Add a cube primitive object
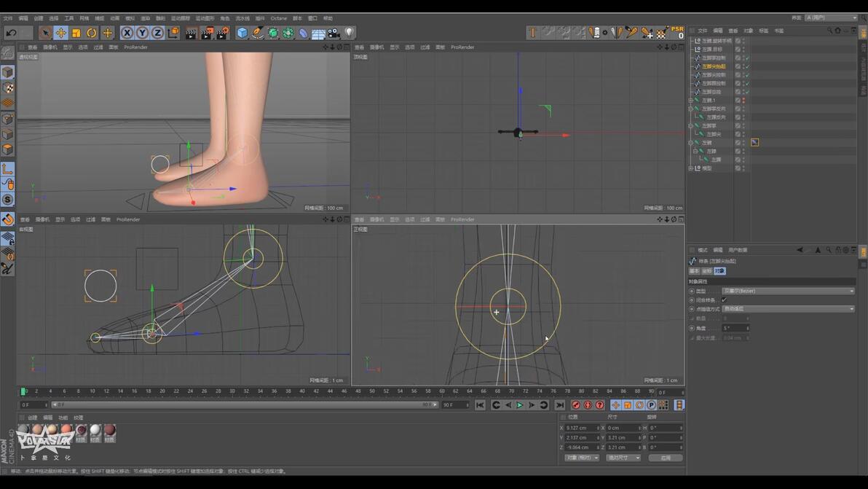 point(242,33)
